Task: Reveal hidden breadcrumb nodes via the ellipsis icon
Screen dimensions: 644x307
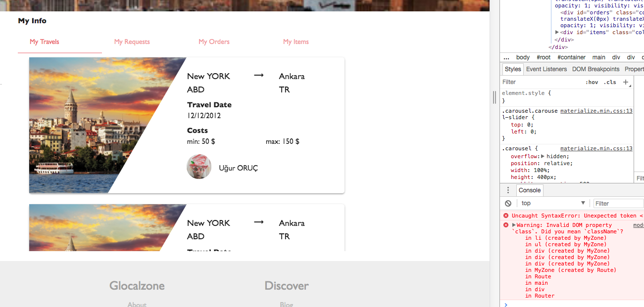Action: [506, 57]
